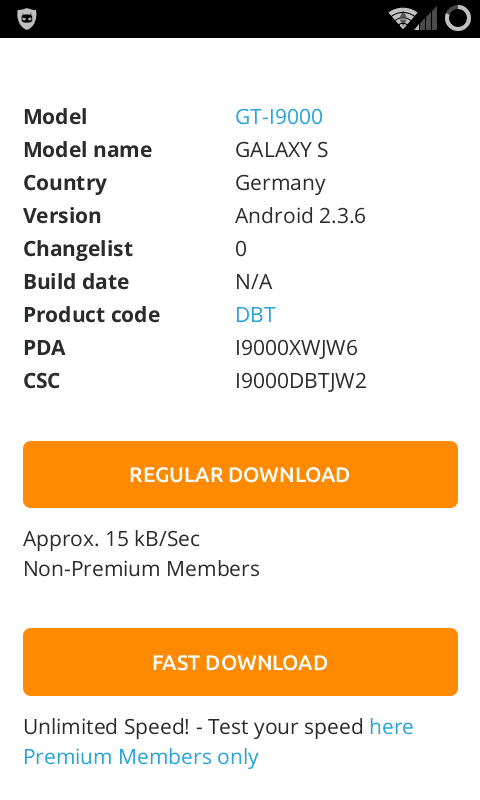
Task: Tap the Germany country value
Action: (x=280, y=184)
